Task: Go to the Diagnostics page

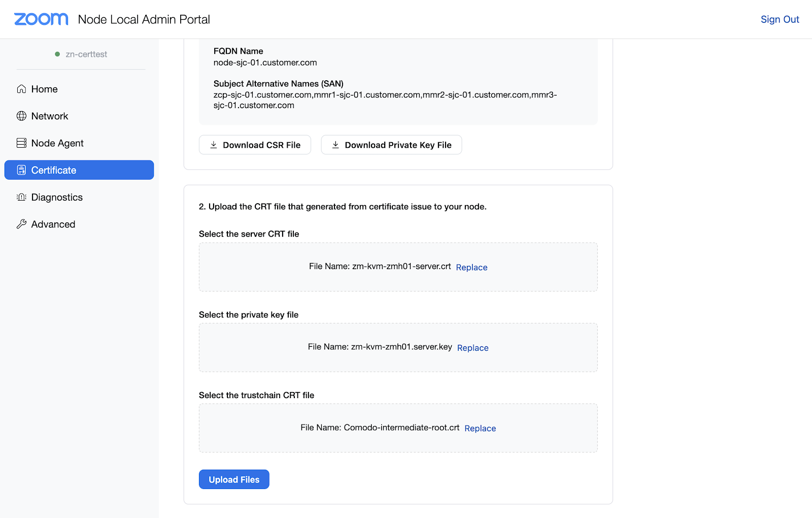Action: [57, 197]
